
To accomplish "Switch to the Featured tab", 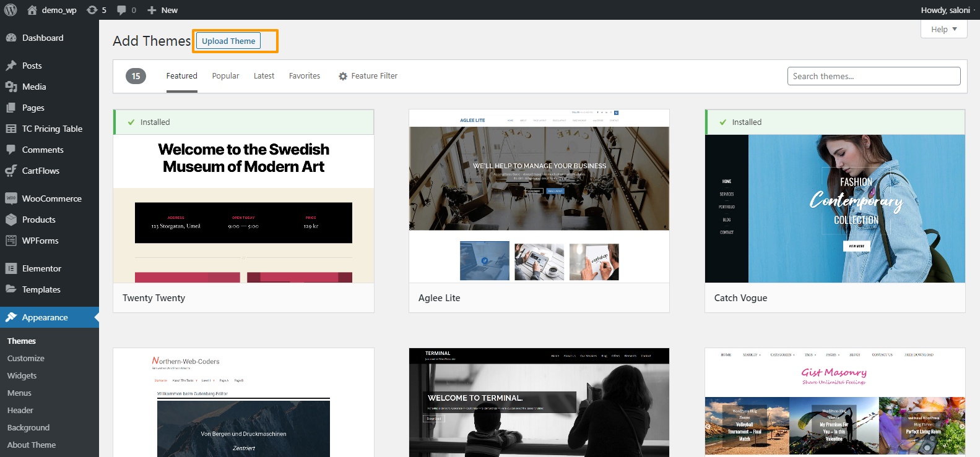I will tap(181, 76).
